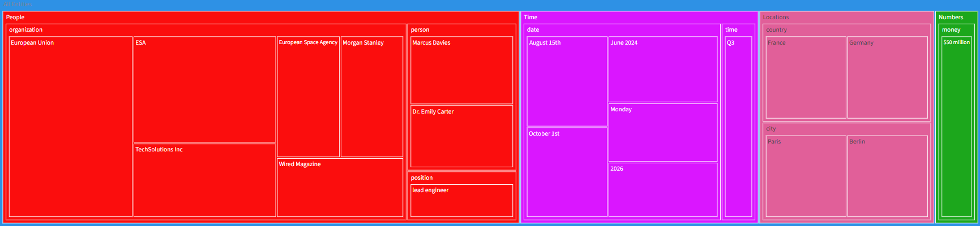Select the Q3 tile

coord(739,127)
